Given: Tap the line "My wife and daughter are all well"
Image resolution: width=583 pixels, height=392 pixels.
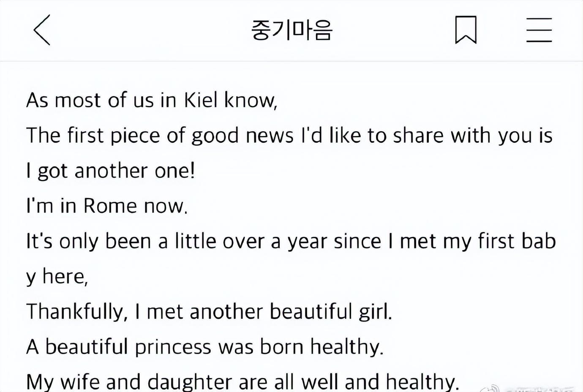Looking at the screenshot, I should pyautogui.click(x=242, y=381).
